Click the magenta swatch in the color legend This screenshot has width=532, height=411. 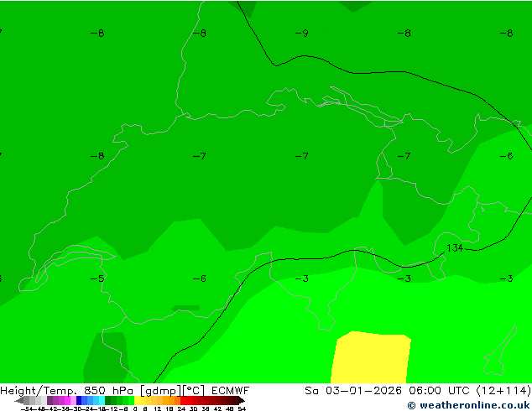click(x=67, y=400)
